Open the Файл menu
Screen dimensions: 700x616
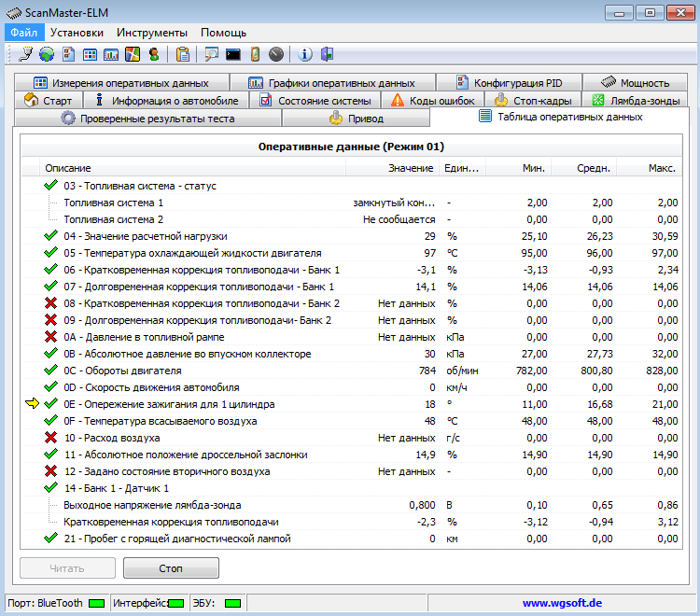tap(23, 32)
